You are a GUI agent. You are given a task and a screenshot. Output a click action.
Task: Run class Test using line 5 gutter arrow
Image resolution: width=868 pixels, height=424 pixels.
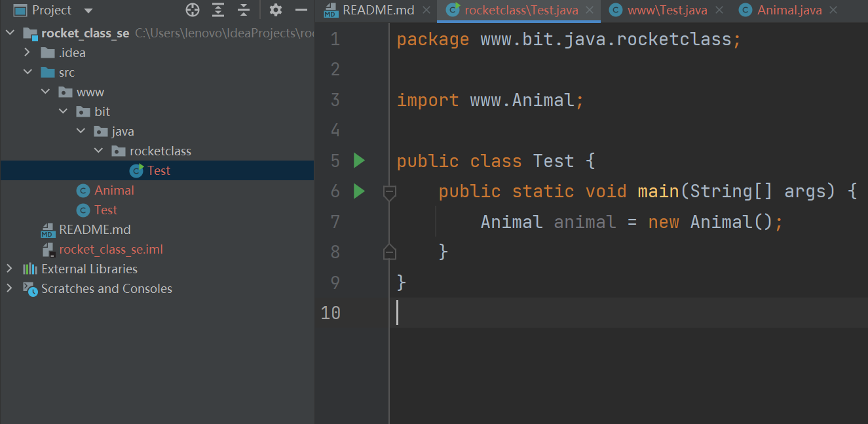[x=359, y=161]
